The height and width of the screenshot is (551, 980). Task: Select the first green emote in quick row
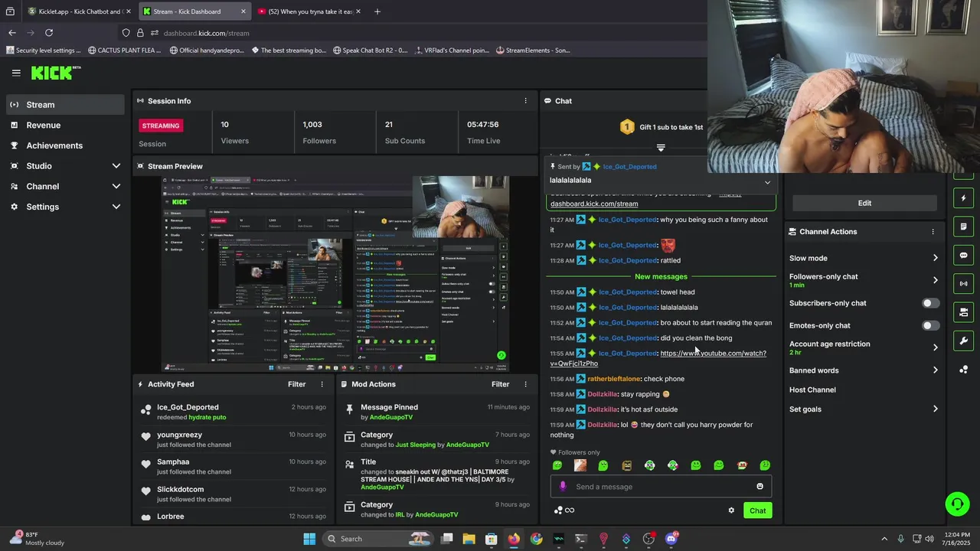tap(557, 465)
